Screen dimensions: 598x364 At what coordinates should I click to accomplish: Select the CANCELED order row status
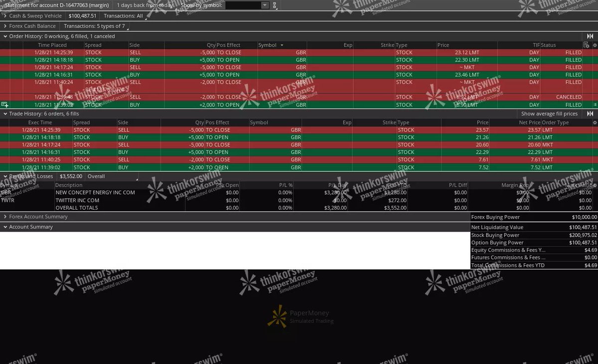coord(569,97)
